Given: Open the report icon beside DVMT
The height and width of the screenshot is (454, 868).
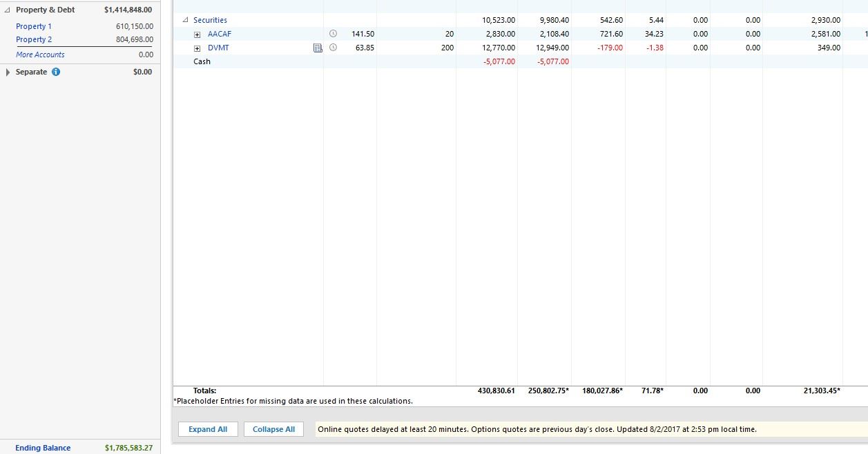Looking at the screenshot, I should (318, 48).
